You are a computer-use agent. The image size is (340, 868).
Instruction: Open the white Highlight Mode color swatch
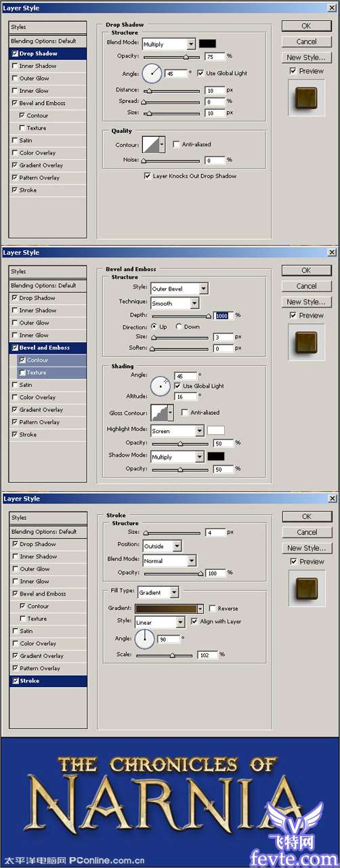tap(215, 431)
